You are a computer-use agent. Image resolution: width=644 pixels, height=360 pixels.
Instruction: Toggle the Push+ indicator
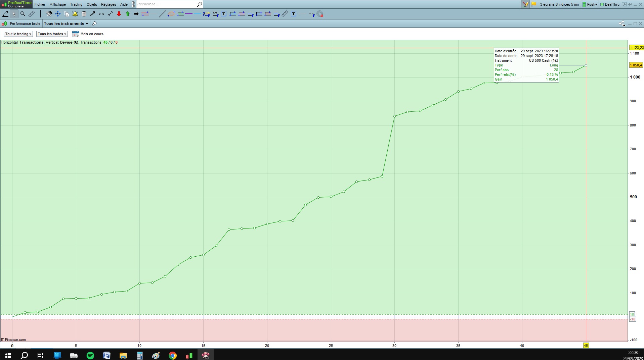590,4
